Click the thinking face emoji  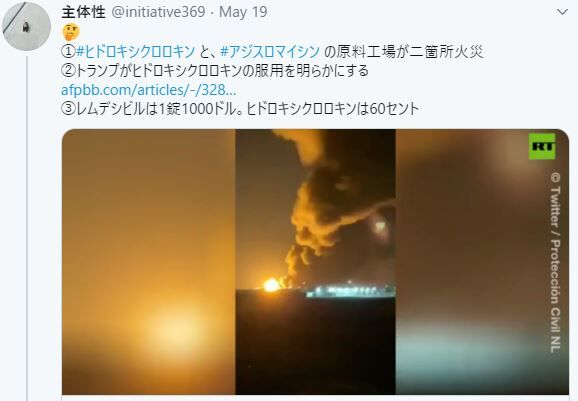[x=71, y=32]
